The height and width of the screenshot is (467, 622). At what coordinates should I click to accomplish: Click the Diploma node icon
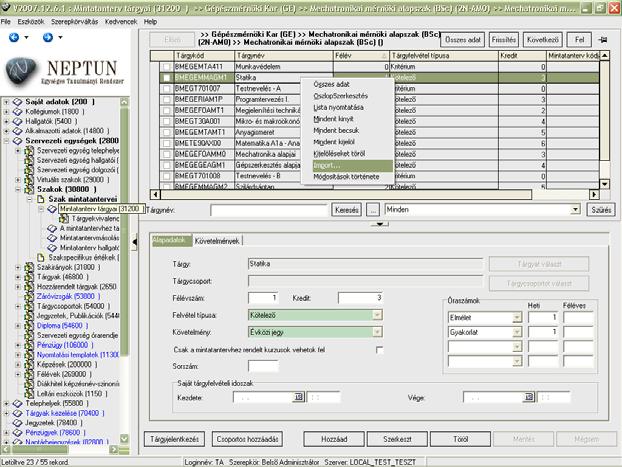[29, 325]
